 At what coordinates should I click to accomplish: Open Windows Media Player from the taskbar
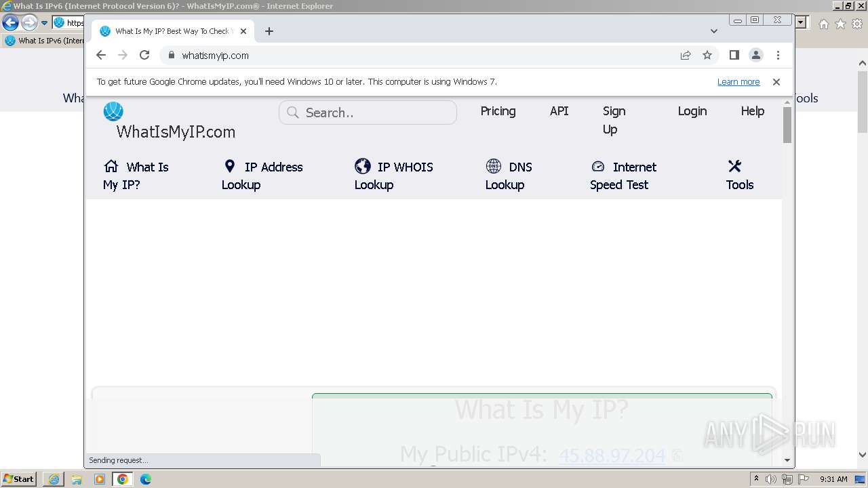100,479
